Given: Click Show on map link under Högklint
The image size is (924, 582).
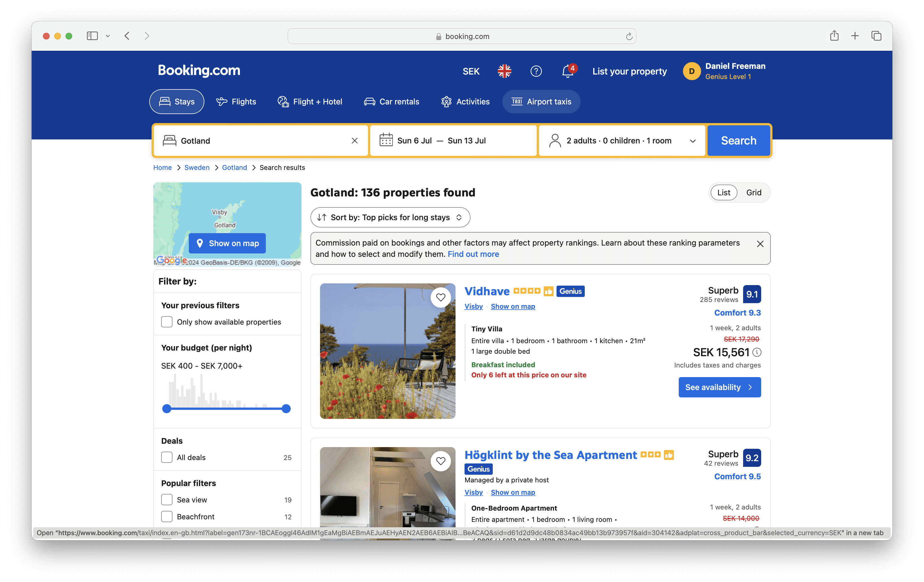Looking at the screenshot, I should pyautogui.click(x=513, y=492).
